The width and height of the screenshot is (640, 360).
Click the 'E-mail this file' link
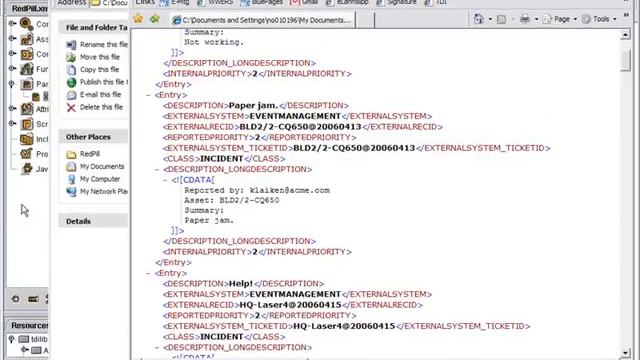(x=100, y=95)
